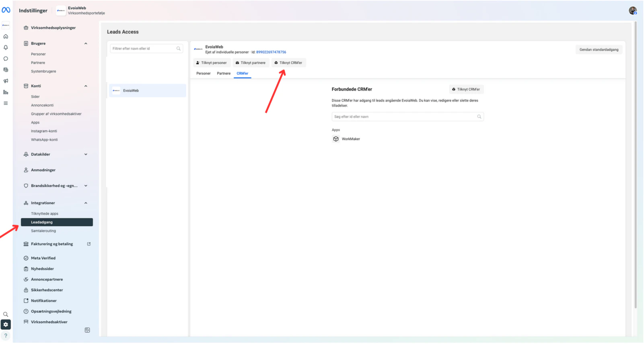Click the Filtrer efter navn eller id field
The width and height of the screenshot is (644, 344).
coord(146,49)
